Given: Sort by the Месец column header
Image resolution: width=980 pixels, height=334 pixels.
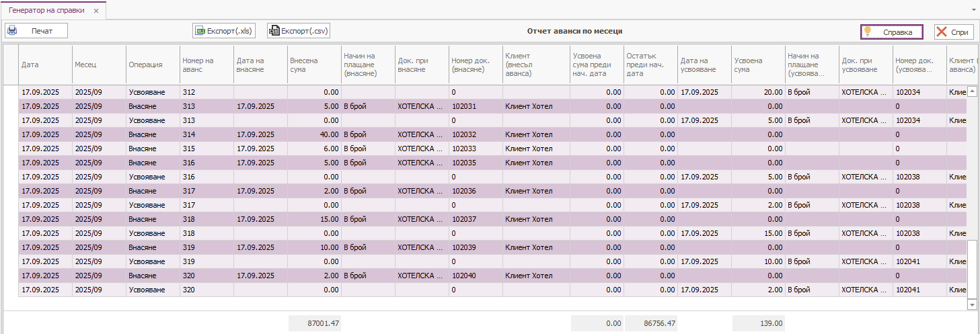Looking at the screenshot, I should click(x=98, y=65).
